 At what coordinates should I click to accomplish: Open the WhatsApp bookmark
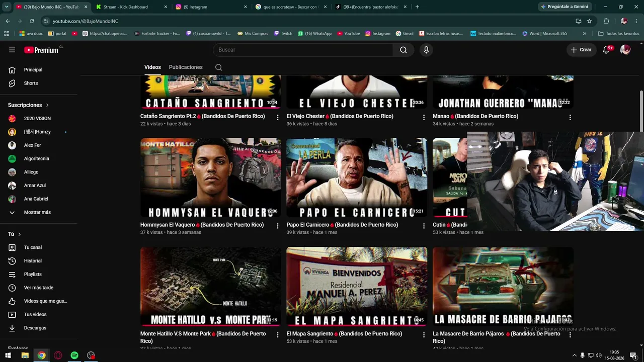(315, 34)
